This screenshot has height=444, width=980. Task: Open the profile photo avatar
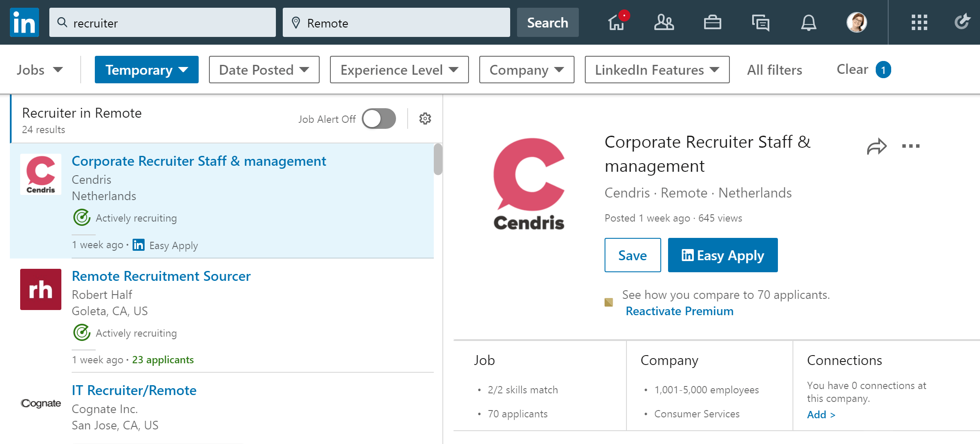click(x=856, y=22)
